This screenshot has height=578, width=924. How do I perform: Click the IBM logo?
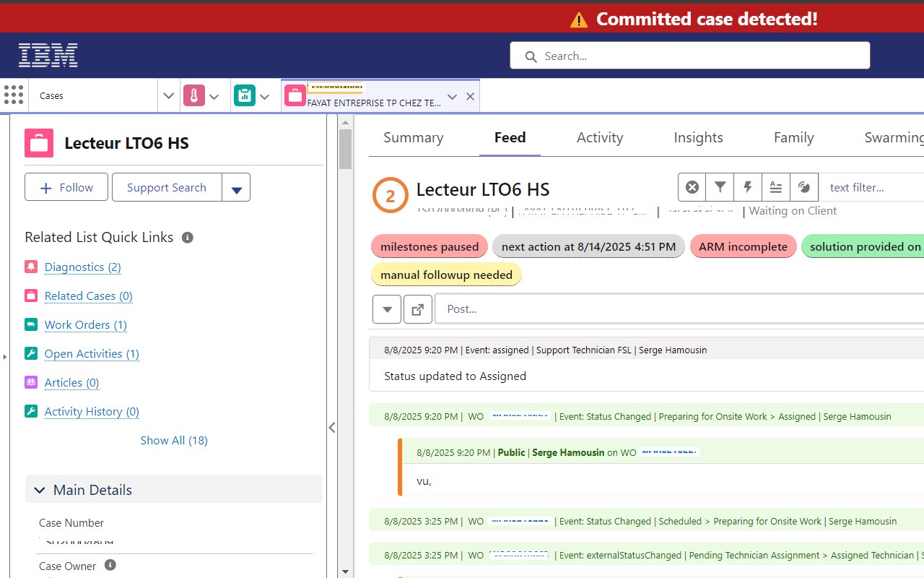(48, 56)
